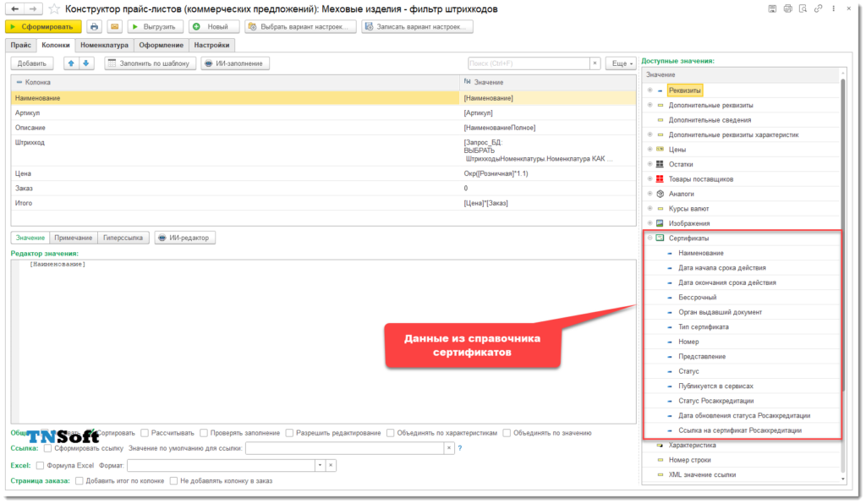Image resolution: width=866 pixels, height=504 pixels.
Task: Expand the Реквизиты tree node
Action: (x=649, y=90)
